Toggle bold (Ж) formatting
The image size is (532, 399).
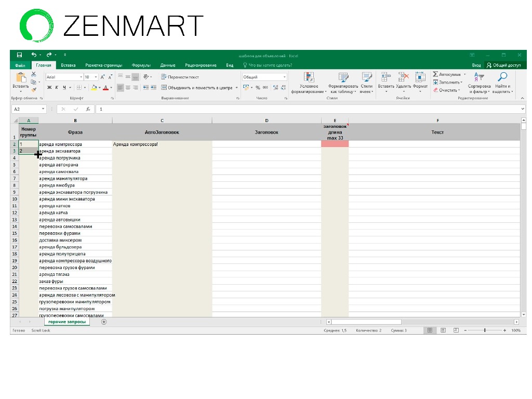coord(49,87)
